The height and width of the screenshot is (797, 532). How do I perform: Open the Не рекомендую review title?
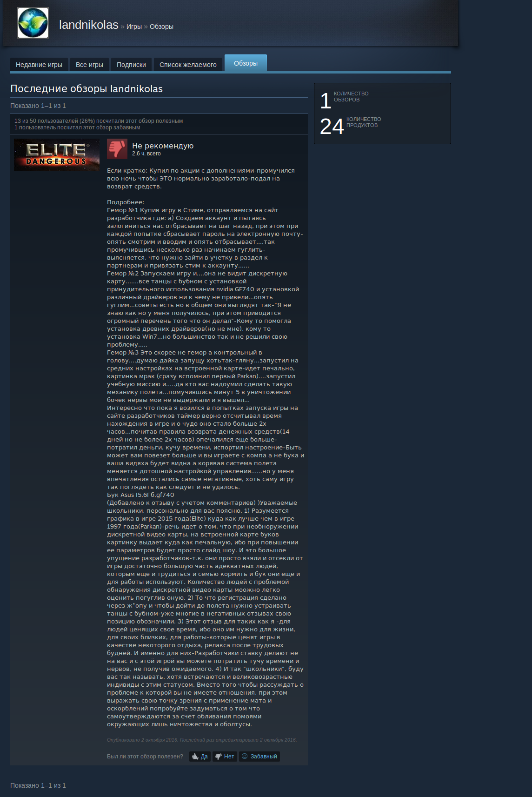pyautogui.click(x=163, y=146)
